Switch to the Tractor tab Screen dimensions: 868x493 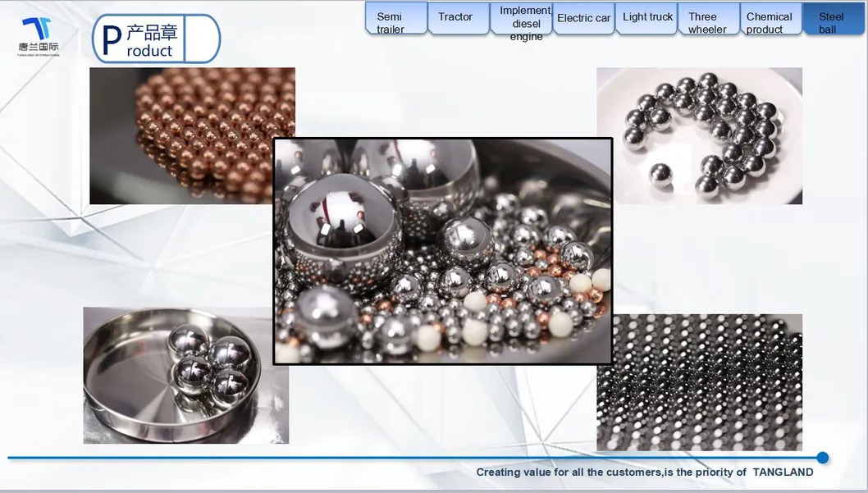455,17
